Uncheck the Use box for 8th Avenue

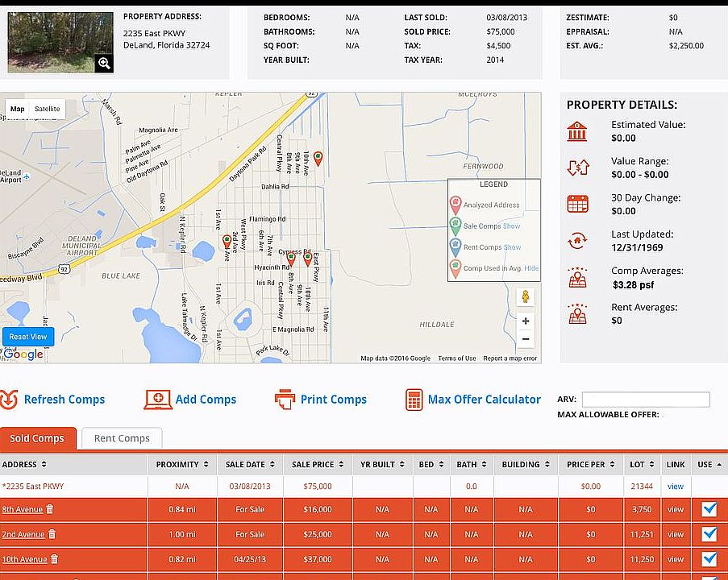(709, 509)
